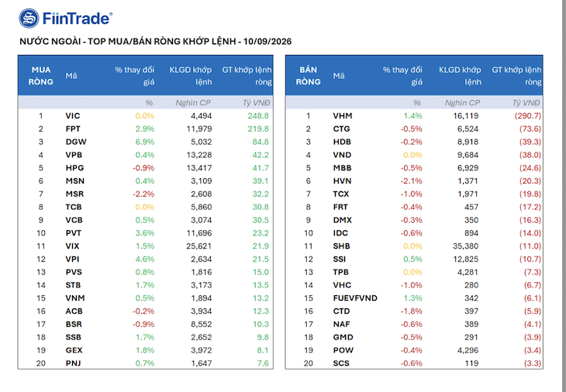Click the TCX ticker cell
This screenshot has height=392, width=566.
(x=340, y=194)
